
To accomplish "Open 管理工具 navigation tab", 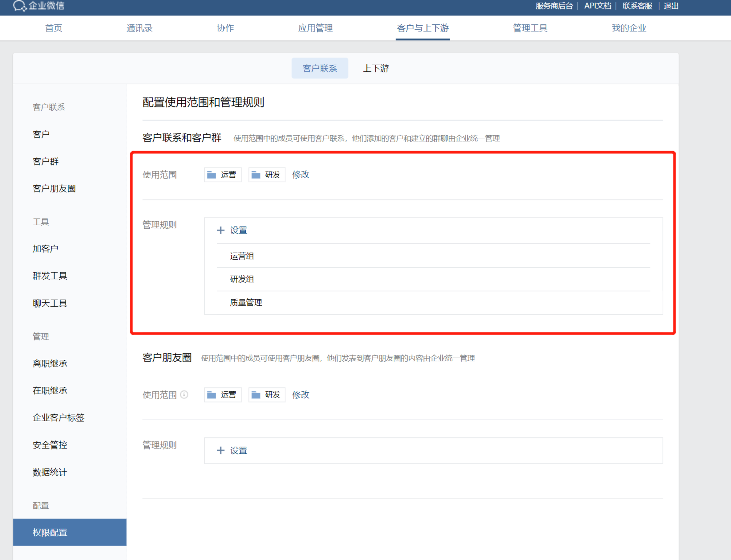I will (530, 28).
